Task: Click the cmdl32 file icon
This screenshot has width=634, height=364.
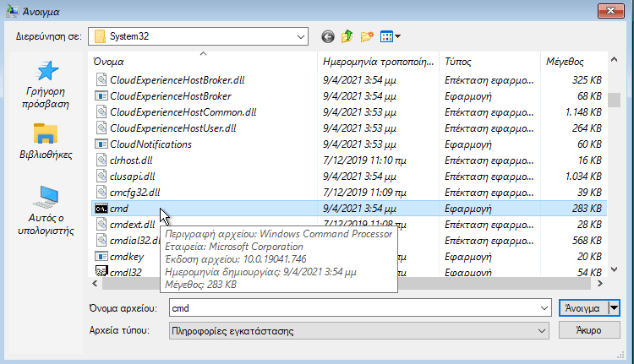Action: (x=101, y=273)
